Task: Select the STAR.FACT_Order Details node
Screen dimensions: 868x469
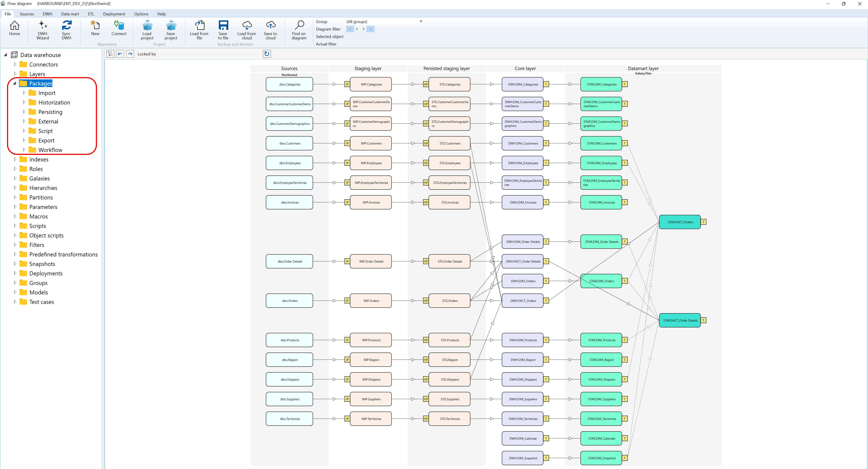Action: click(680, 320)
